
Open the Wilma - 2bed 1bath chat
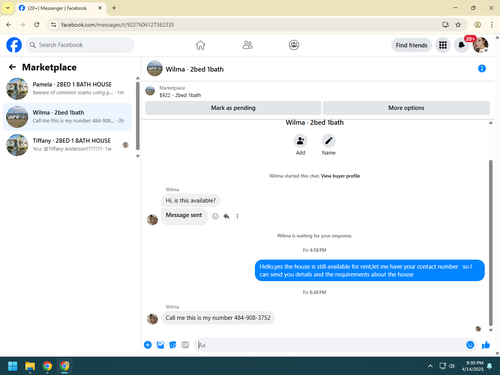tap(67, 117)
